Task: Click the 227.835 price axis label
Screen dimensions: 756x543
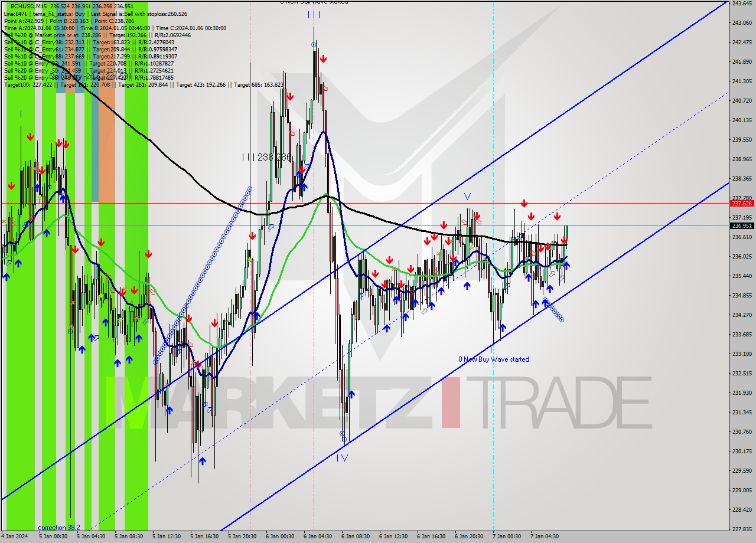Action: click(742, 529)
